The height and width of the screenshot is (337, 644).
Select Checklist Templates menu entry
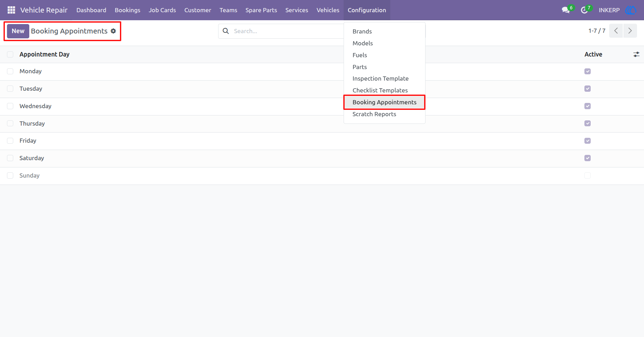tap(384, 90)
